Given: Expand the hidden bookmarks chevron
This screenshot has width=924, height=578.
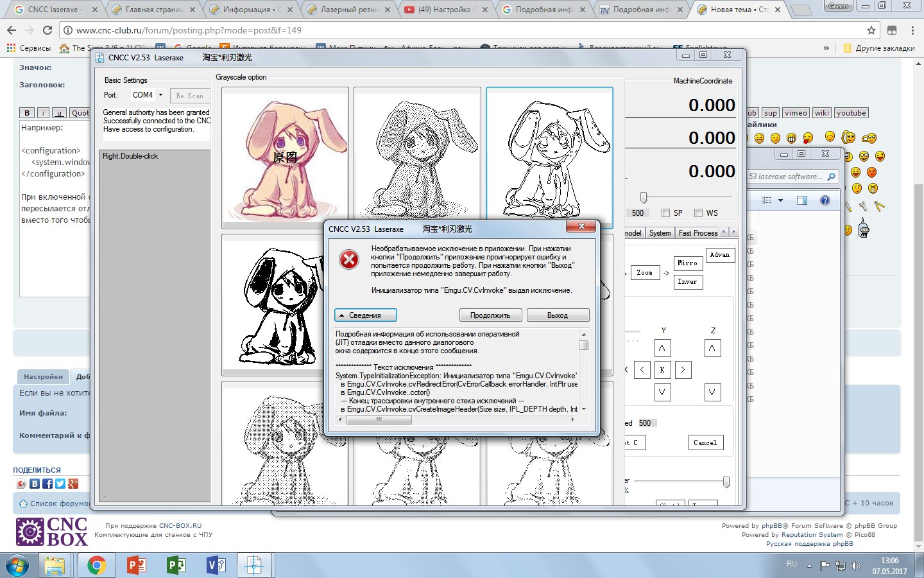Looking at the screenshot, I should [x=826, y=48].
